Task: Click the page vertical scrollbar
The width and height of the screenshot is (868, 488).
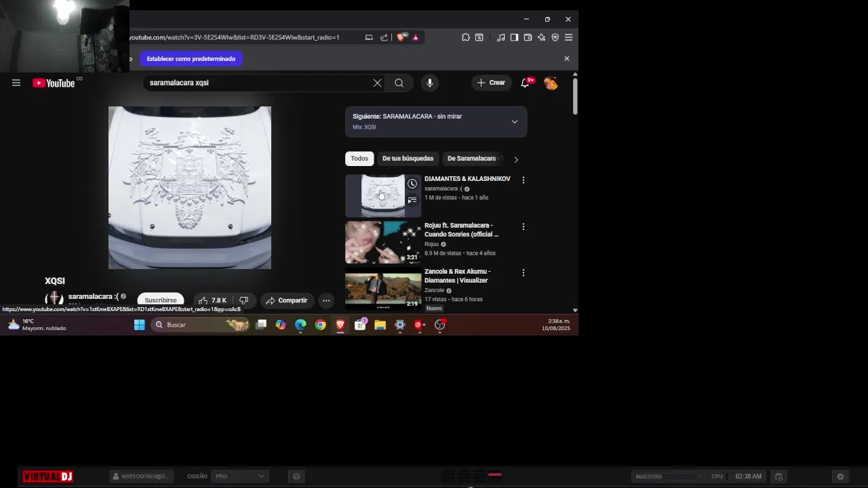Action: (575, 96)
